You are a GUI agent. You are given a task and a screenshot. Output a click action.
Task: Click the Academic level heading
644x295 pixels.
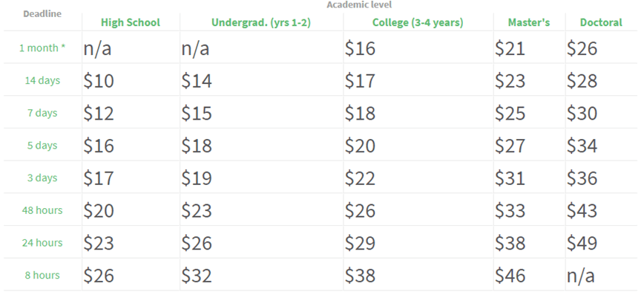click(359, 5)
